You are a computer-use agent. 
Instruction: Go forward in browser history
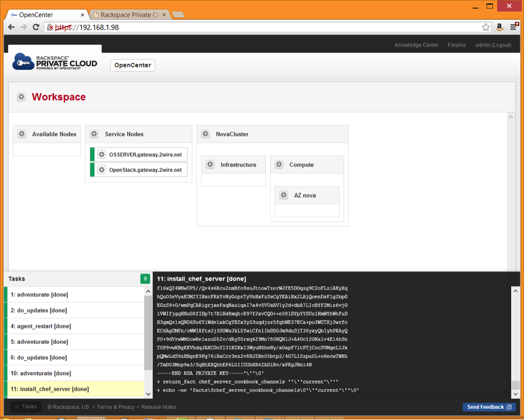click(24, 27)
